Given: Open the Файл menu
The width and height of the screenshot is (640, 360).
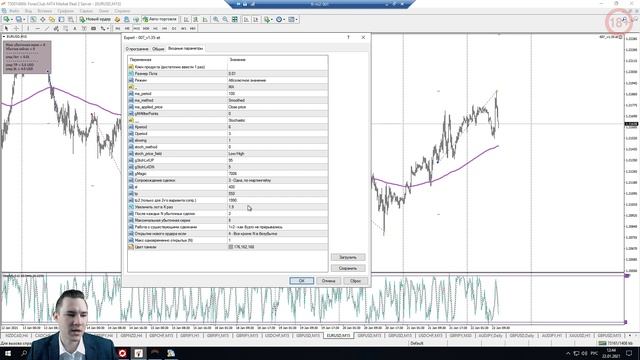Looking at the screenshot, I should 14,11.
